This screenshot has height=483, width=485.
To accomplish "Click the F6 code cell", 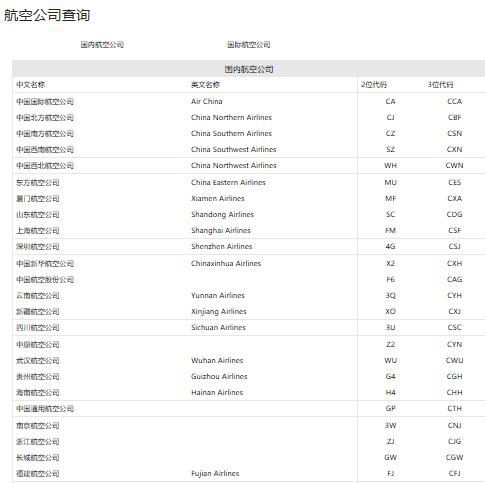I will [390, 279].
